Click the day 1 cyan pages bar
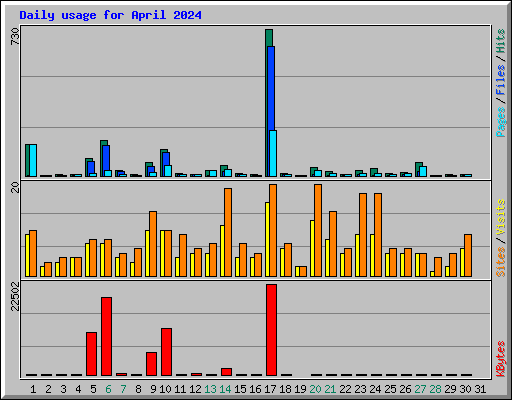The image size is (512, 400). click(x=33, y=160)
